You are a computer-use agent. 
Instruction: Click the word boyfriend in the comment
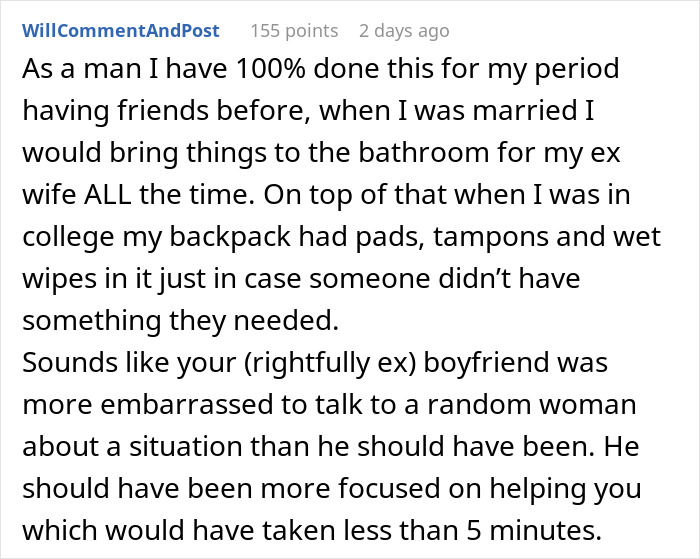486,363
